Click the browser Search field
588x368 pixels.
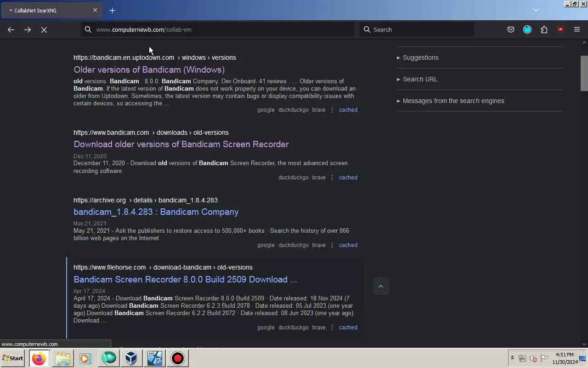(417, 29)
